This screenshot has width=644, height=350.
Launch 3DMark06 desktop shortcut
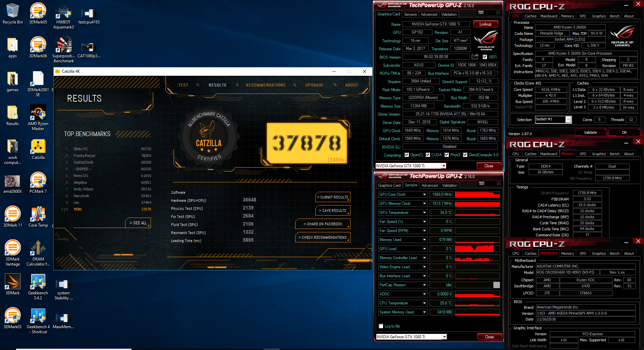[38, 48]
